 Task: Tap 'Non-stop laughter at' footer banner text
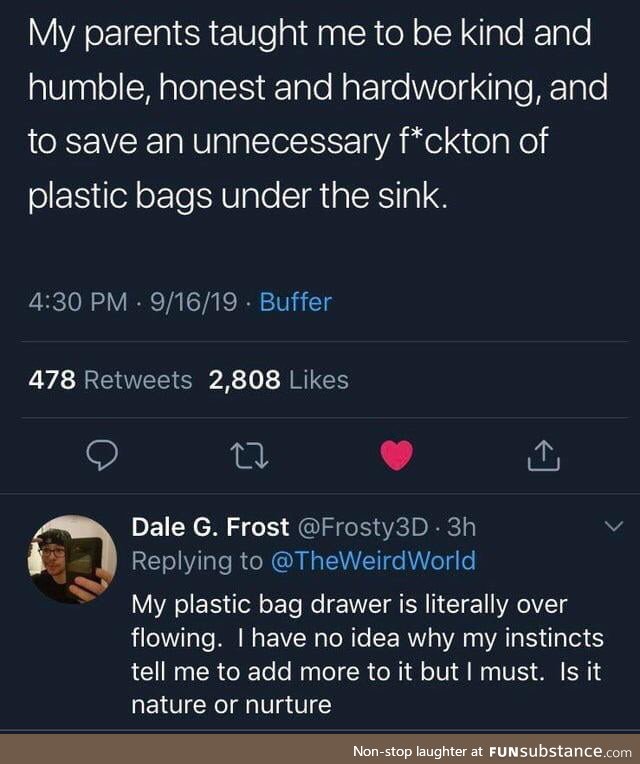click(x=417, y=751)
